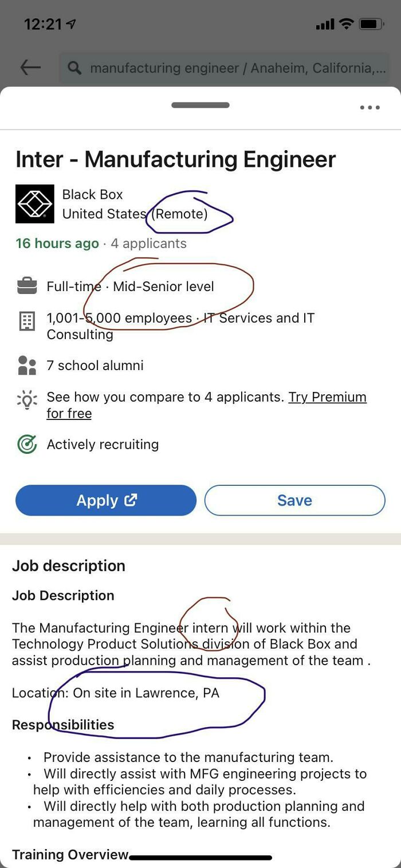Tap the Black Box company logo
The width and height of the screenshot is (401, 868).
[x=34, y=204]
